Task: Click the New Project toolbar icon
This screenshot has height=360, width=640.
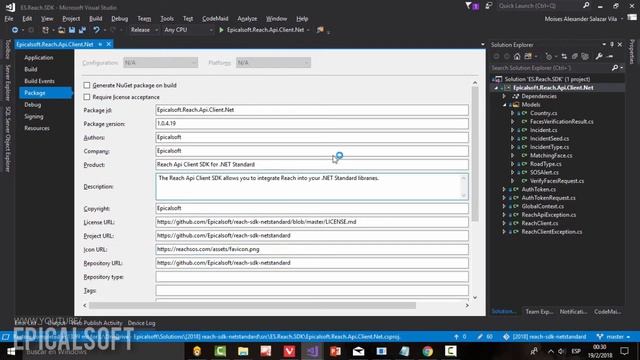Action: point(45,30)
